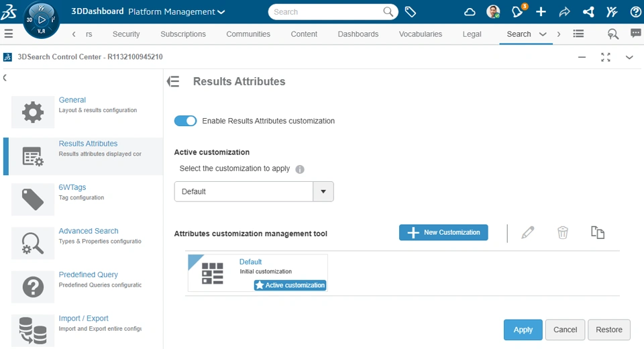The height and width of the screenshot is (349, 644).
Task: Click the info icon next to customization label
Action: [x=300, y=169]
